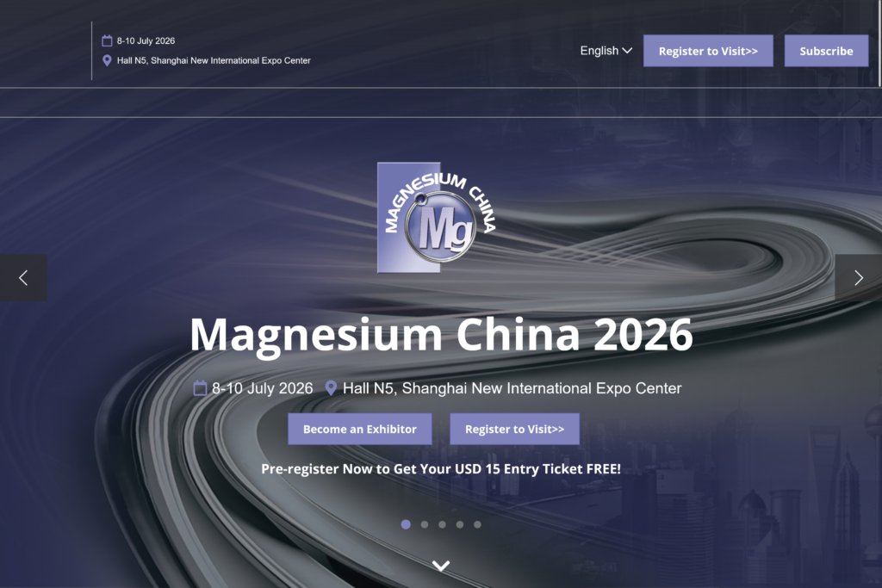Advance carousel using the right arrow
This screenshot has width=882, height=588.
click(858, 277)
